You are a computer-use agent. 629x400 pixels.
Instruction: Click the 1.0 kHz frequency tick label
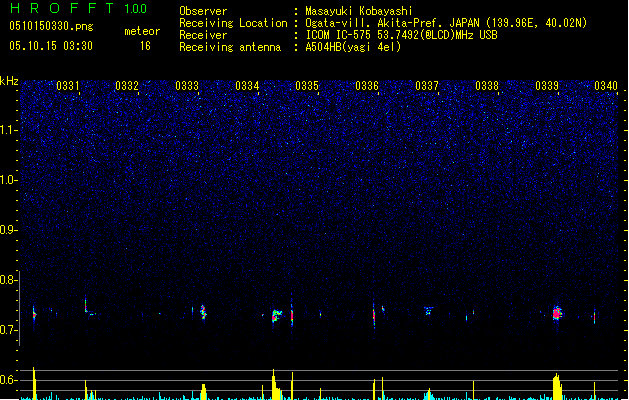(8, 180)
